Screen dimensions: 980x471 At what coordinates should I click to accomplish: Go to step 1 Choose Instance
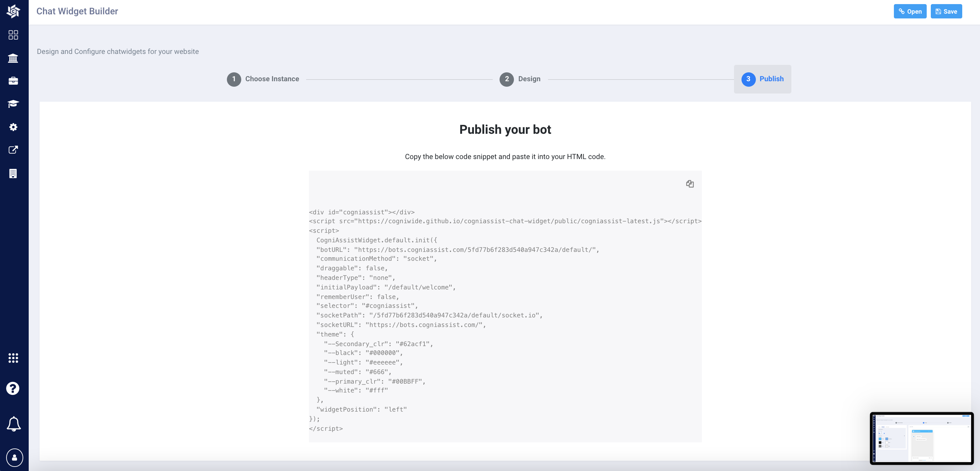pyautogui.click(x=263, y=79)
